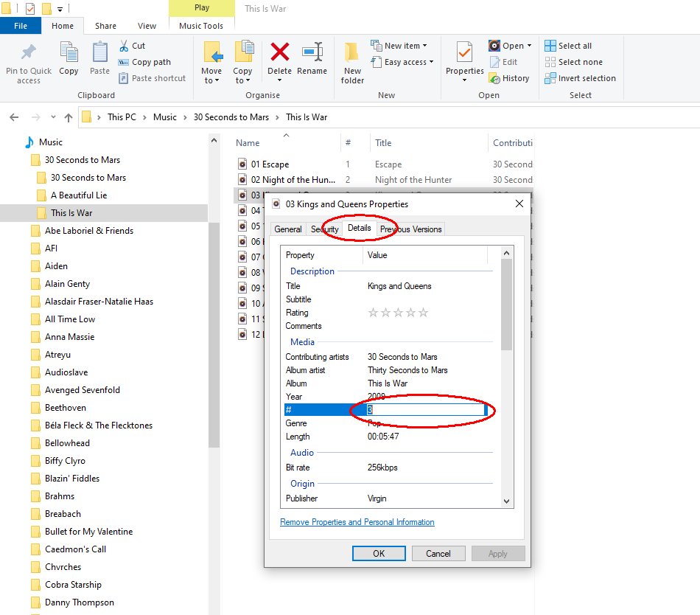Click the Apply button
The image size is (700, 615).
pyautogui.click(x=498, y=553)
